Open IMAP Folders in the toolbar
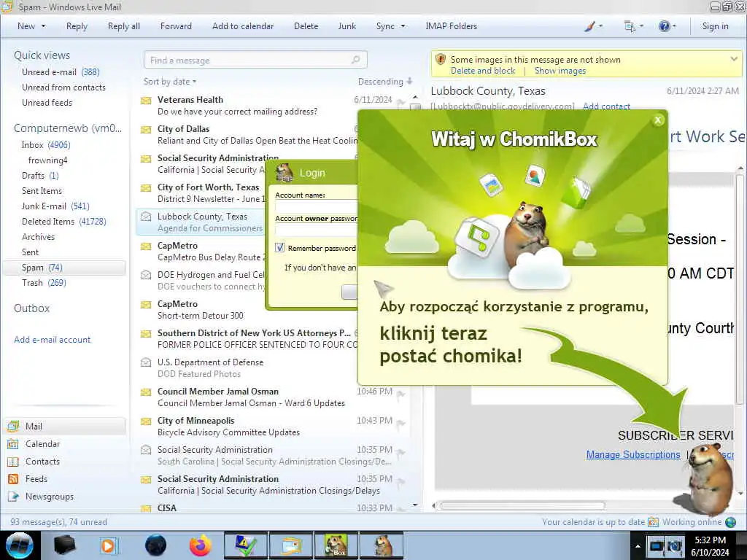This screenshot has height=560, width=747. pos(451,26)
